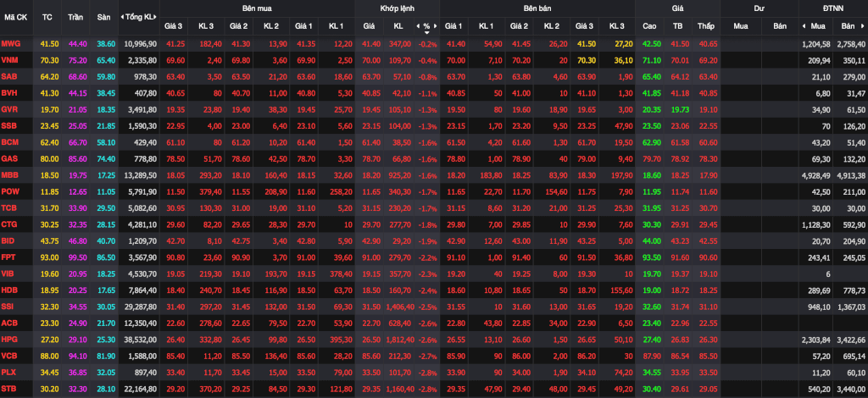Click the left arrow beside ĐTNN Mua header

(804, 26)
